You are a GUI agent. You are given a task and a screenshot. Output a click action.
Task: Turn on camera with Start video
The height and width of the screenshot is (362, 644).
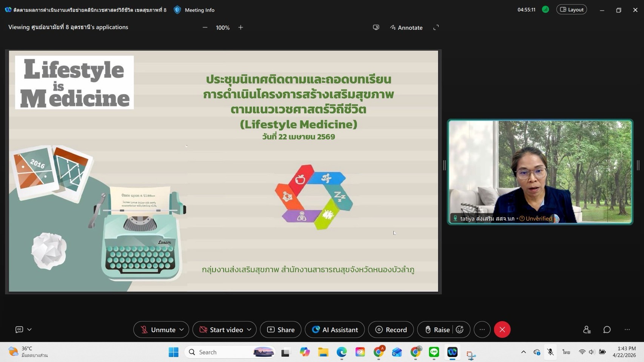coord(221,330)
